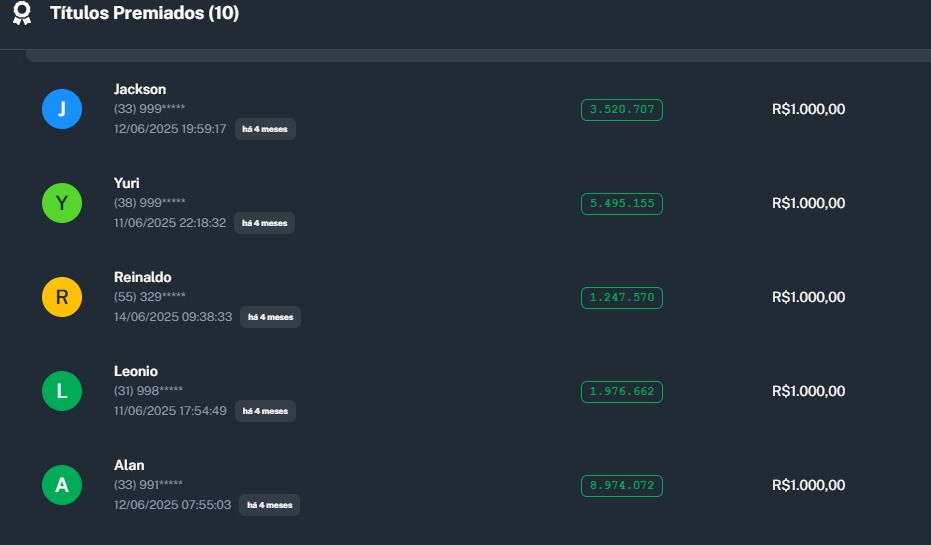Click the award ribbon icon beside Títulos Premiados
This screenshot has width=931, height=545.
coord(22,14)
